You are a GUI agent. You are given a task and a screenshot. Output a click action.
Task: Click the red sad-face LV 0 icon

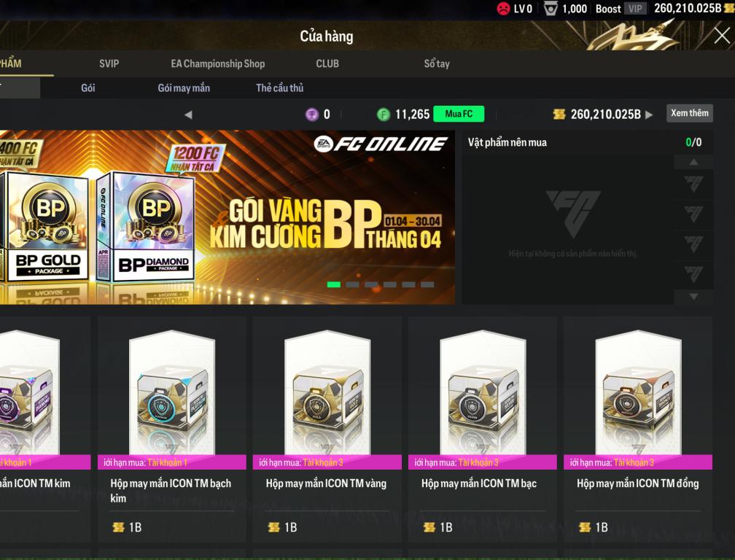[503, 9]
